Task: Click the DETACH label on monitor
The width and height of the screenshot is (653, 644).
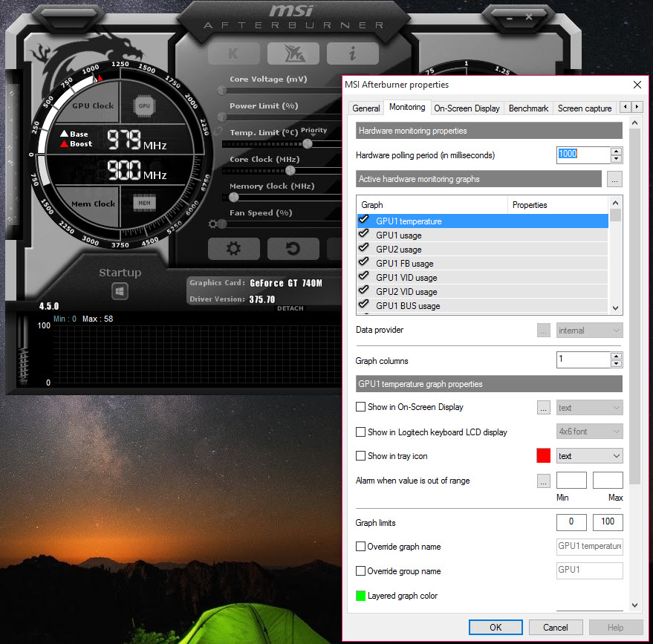Action: [x=290, y=308]
